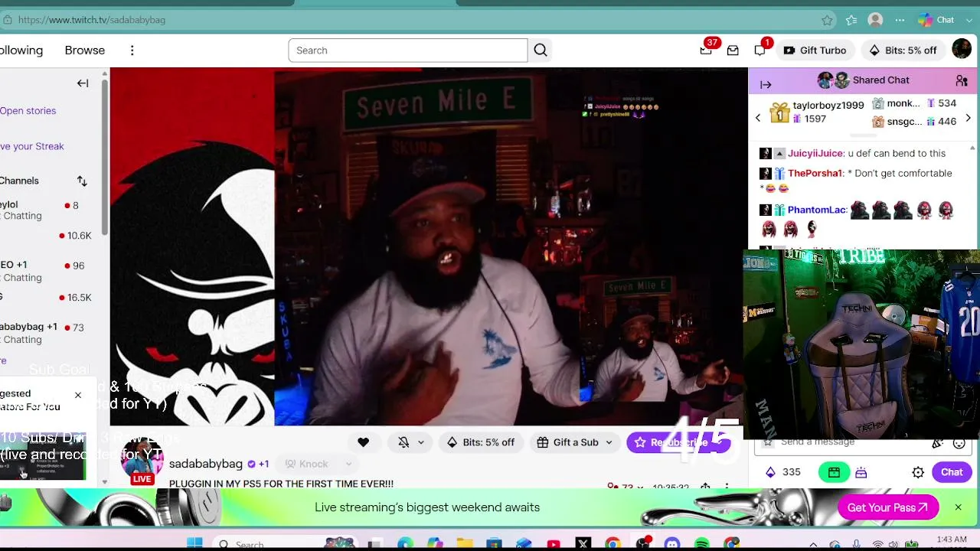Open PhantomLac username in chat
The image size is (980, 551).
point(817,210)
